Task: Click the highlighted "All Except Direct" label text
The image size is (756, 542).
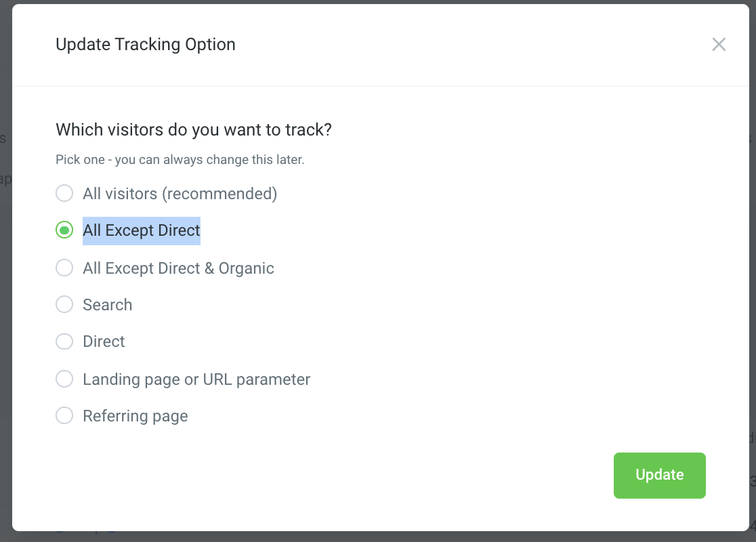Action: pyautogui.click(x=142, y=231)
